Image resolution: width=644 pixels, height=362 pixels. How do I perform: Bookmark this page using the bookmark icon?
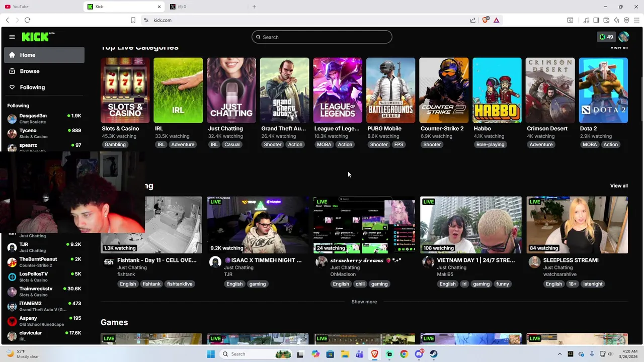pyautogui.click(x=133, y=20)
